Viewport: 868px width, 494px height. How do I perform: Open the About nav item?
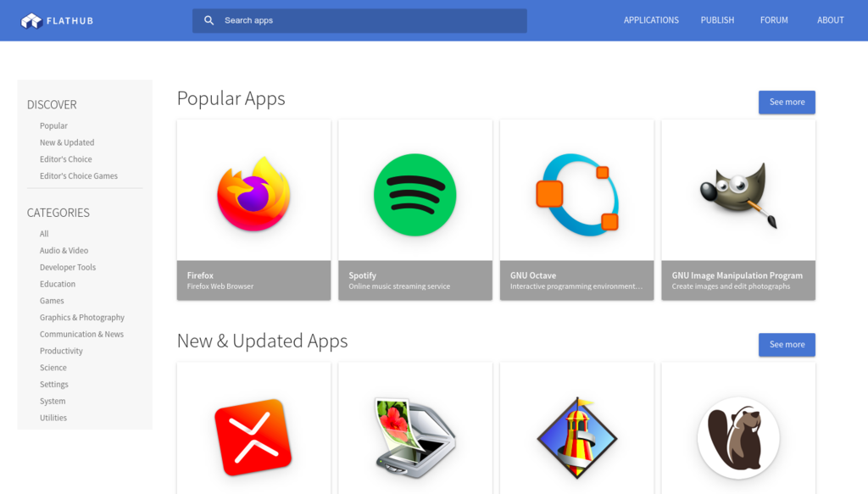tap(831, 20)
